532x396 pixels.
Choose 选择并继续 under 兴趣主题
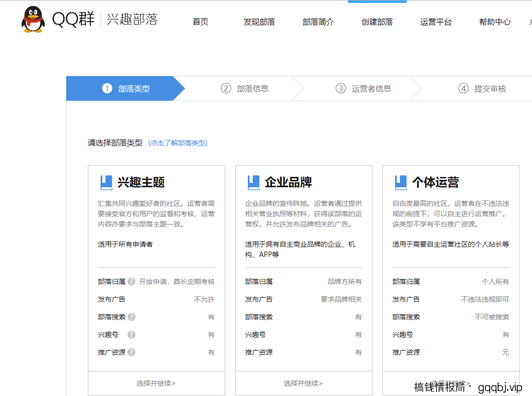pos(156,383)
